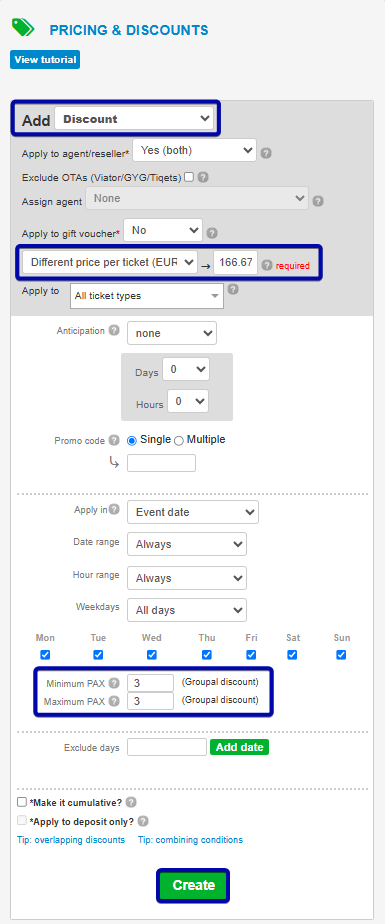The width and height of the screenshot is (385, 924).
Task: Click Add date button
Action: pos(239,747)
